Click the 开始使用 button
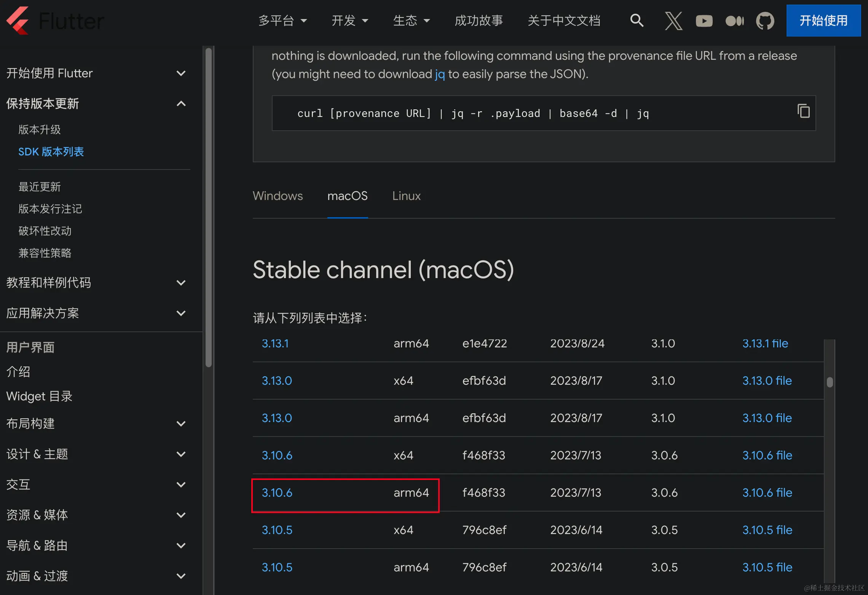 click(823, 21)
